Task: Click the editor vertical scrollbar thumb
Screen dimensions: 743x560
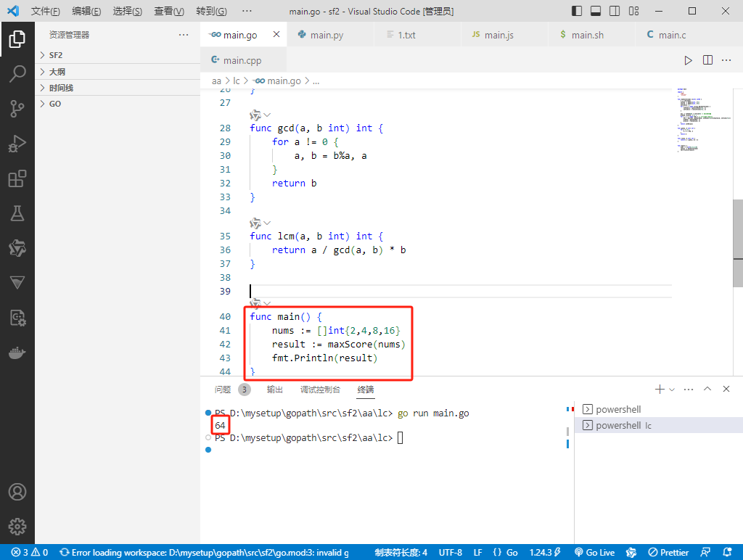Action: click(738, 243)
